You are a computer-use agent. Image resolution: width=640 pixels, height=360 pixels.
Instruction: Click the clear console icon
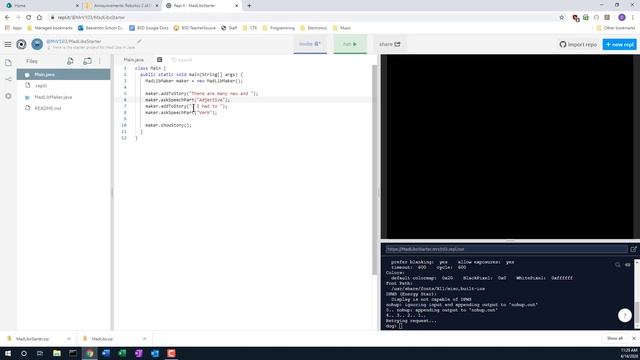click(628, 265)
